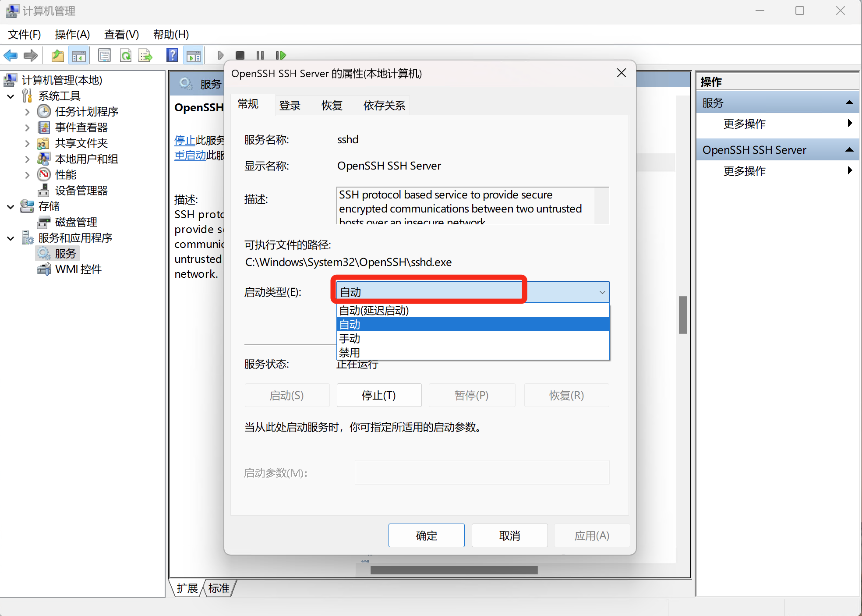Select 计算机管理(本地) root node
862x616 pixels.
point(62,80)
